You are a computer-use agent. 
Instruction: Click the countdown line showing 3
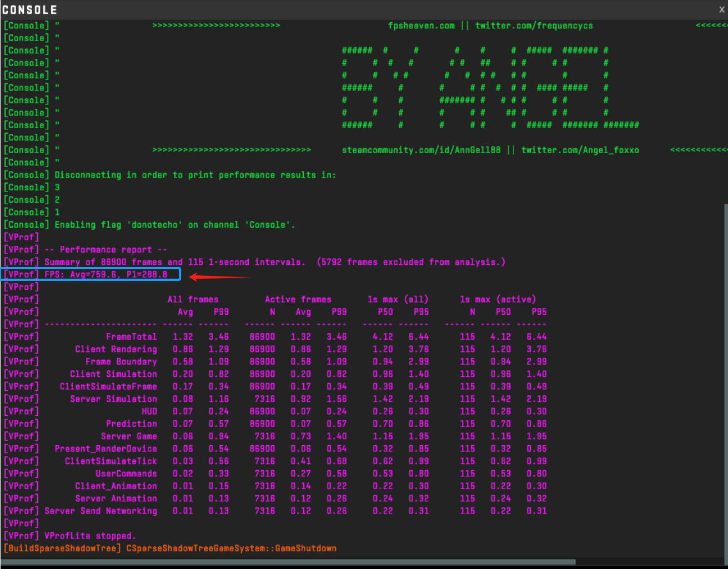click(57, 188)
